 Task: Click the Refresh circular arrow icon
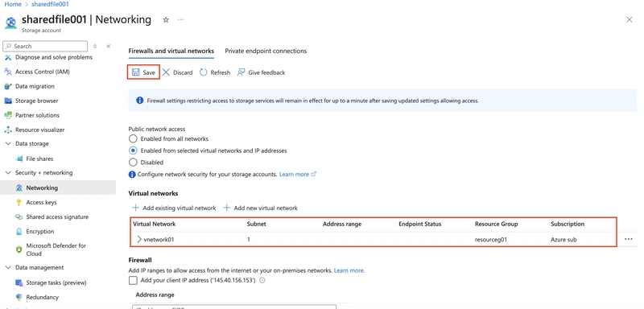point(204,72)
